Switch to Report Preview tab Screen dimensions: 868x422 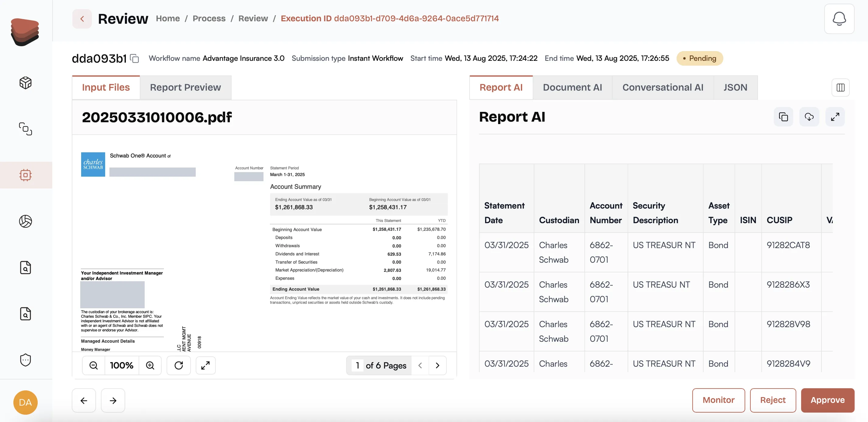(x=185, y=88)
